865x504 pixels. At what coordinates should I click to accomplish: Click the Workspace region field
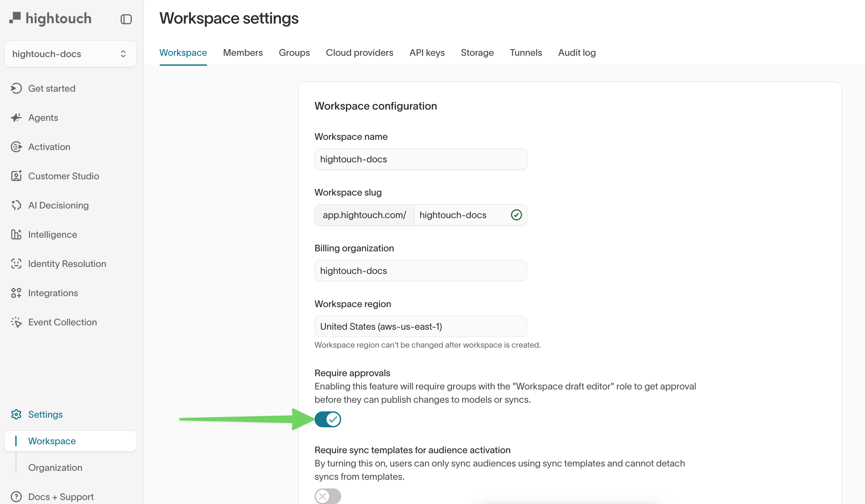[421, 326]
